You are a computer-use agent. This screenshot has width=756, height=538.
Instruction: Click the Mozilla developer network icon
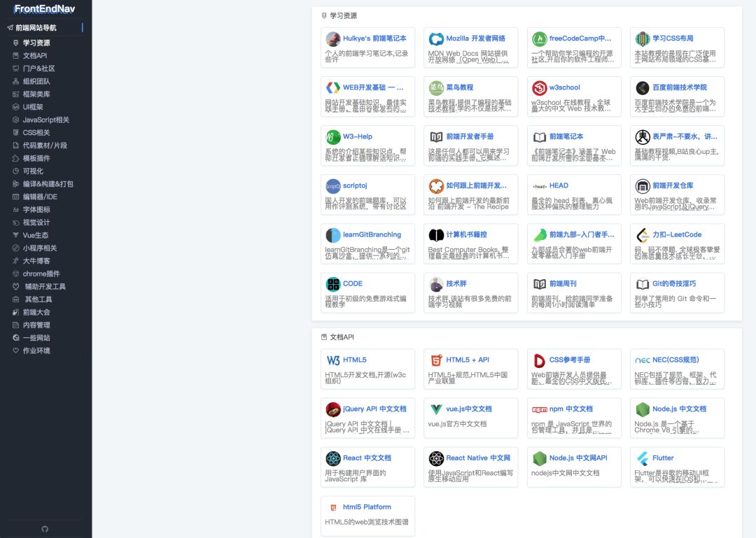click(x=436, y=38)
